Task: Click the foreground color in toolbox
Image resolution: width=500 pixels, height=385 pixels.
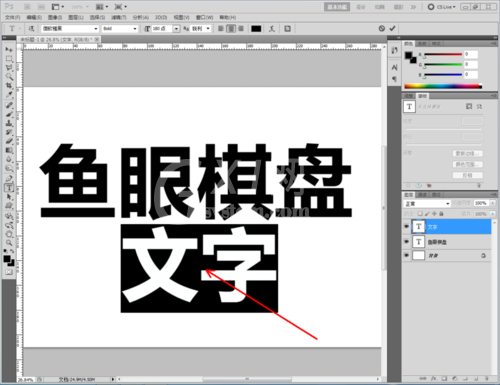Action: 7,258
